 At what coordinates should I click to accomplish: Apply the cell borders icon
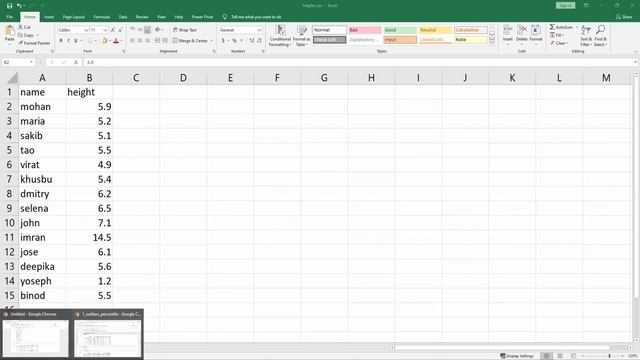(x=90, y=41)
